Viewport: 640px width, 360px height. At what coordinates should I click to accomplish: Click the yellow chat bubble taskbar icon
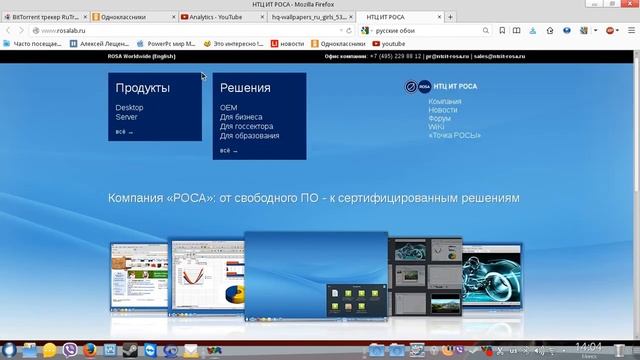[x=49, y=351]
